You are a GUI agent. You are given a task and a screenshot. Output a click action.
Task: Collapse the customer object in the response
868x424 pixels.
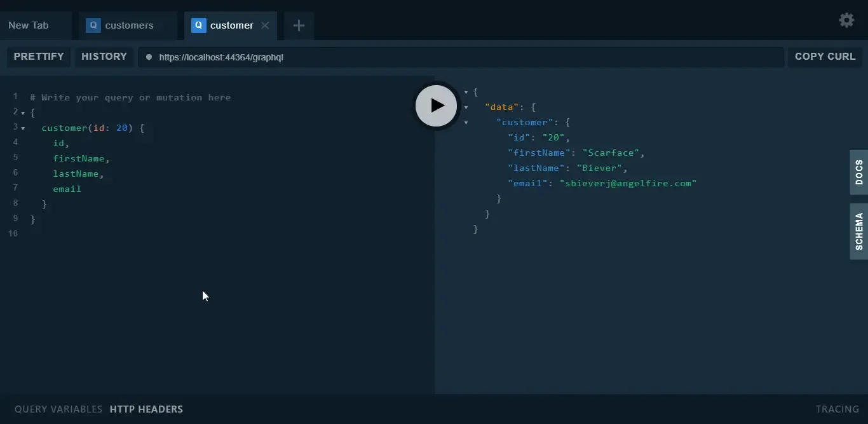(467, 123)
